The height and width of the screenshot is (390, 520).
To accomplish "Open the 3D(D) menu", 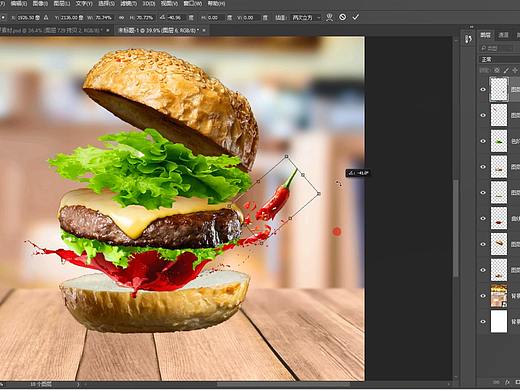I will point(149,4).
